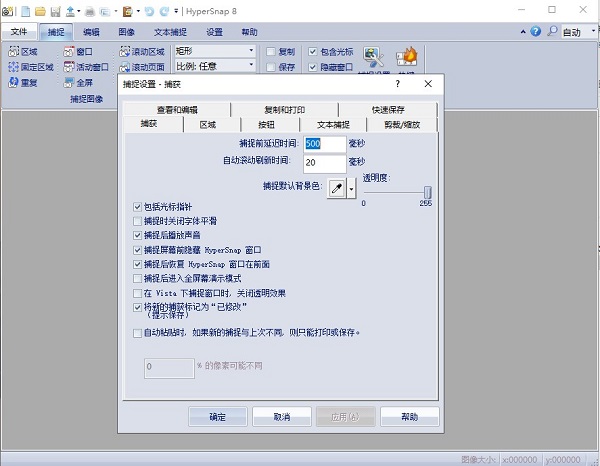Open the 比例: 任意 ratio dropdown

click(x=215, y=66)
